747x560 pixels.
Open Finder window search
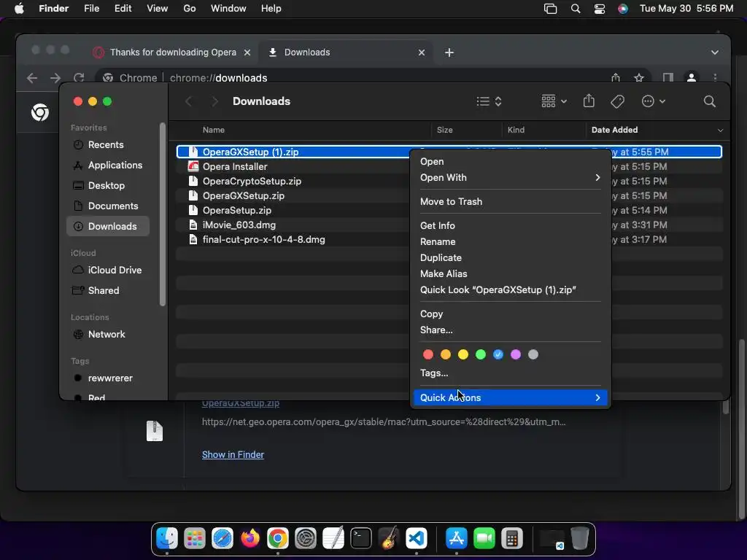click(709, 101)
